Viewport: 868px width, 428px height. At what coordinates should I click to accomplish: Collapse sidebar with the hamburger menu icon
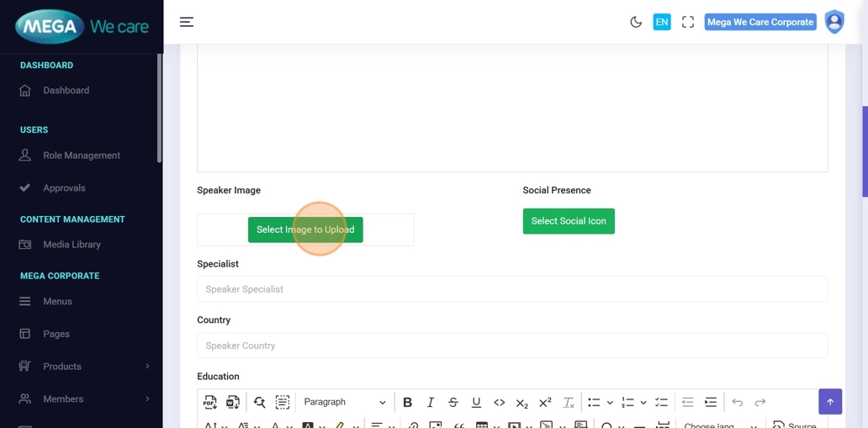187,22
